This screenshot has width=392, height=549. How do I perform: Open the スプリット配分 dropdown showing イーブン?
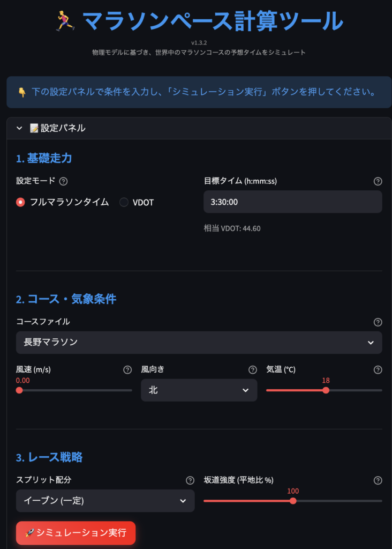[x=105, y=501]
